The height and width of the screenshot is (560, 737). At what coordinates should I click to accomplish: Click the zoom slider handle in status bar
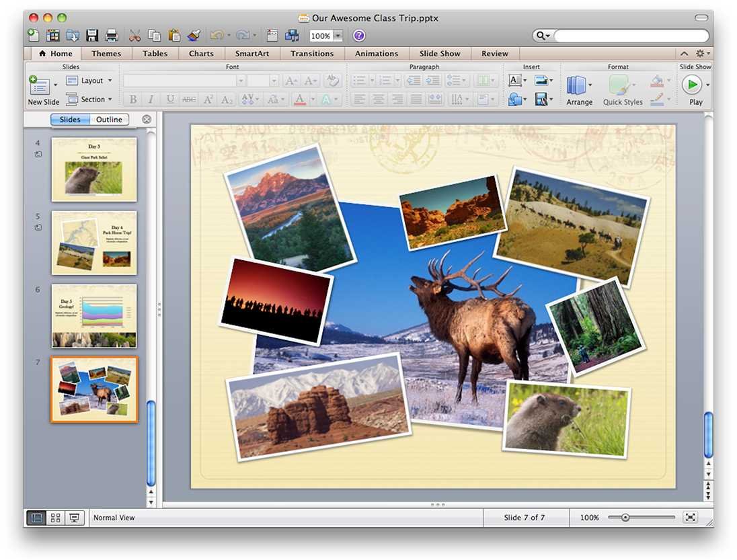(x=625, y=518)
